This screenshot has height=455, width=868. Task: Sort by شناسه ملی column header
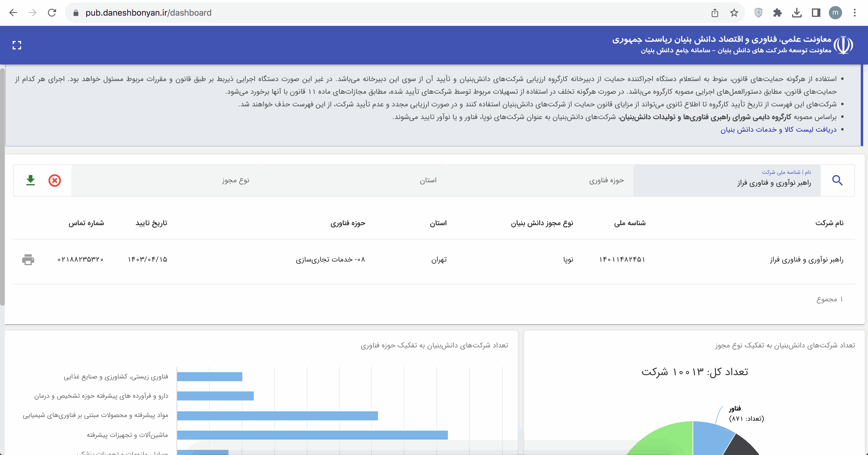tap(630, 223)
